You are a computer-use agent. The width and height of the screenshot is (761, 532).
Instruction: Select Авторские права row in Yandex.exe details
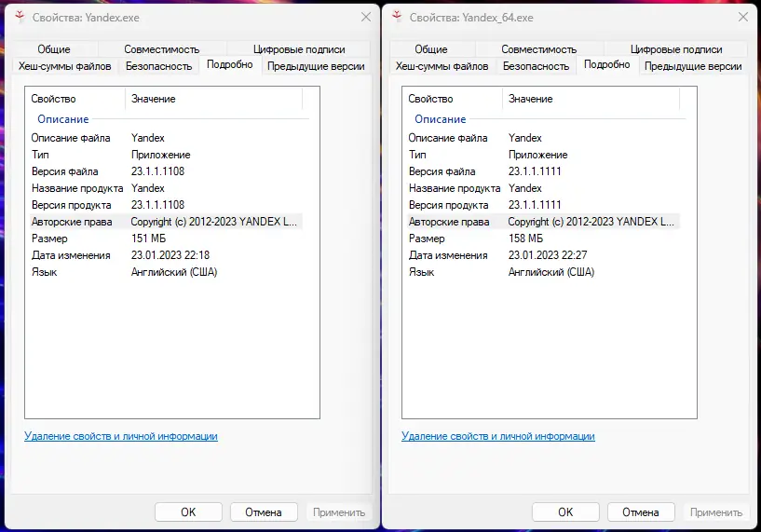click(x=72, y=222)
